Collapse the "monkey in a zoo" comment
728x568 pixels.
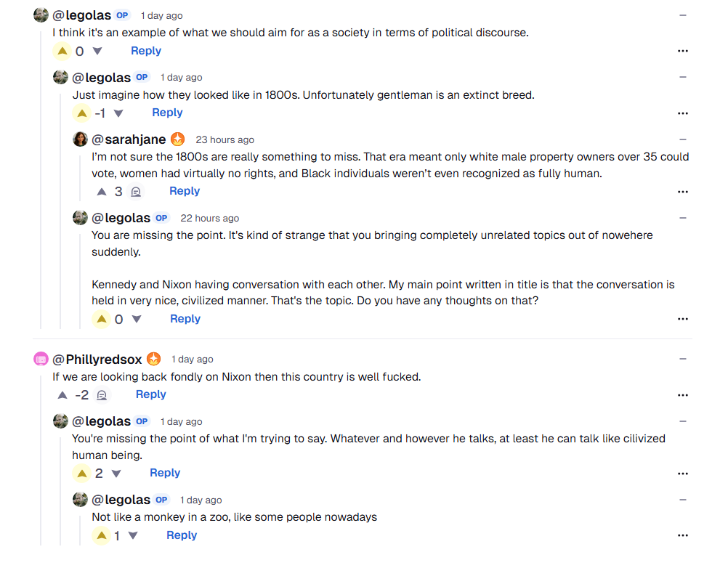pyautogui.click(x=682, y=500)
